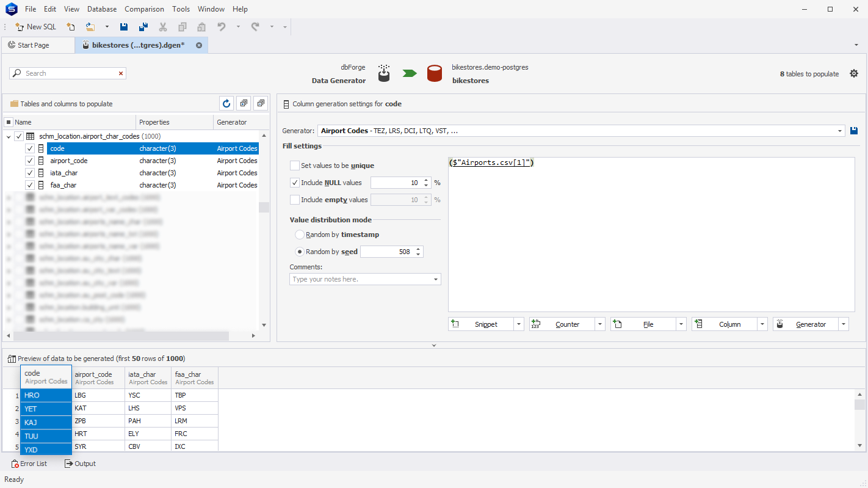868x488 pixels.
Task: Uncheck the airport_code column checkbox
Action: [30, 161]
